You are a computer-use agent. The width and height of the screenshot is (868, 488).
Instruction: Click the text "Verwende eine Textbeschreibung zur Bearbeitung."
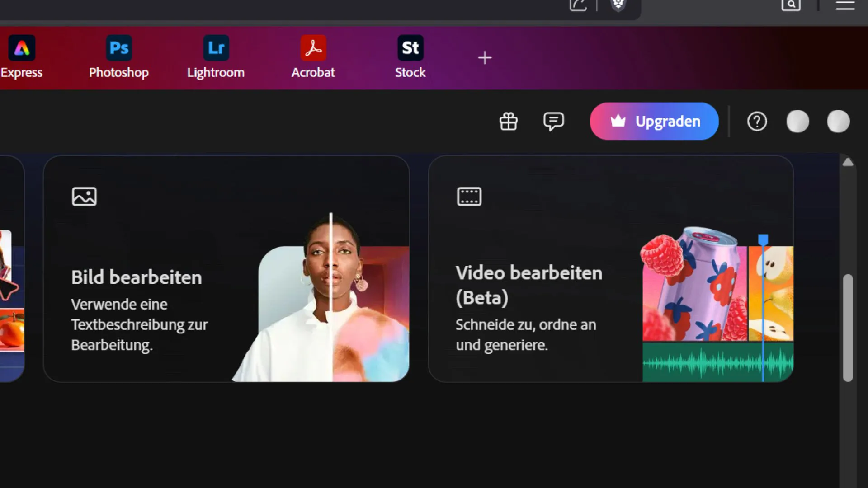point(139,324)
